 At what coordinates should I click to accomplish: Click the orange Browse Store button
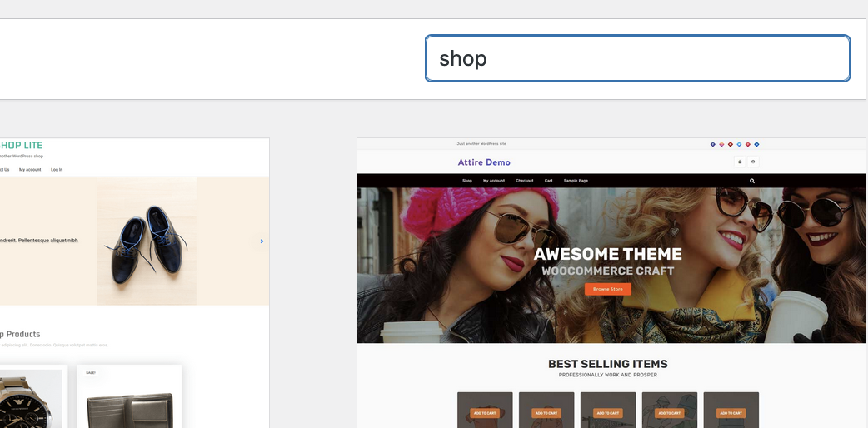click(x=608, y=289)
